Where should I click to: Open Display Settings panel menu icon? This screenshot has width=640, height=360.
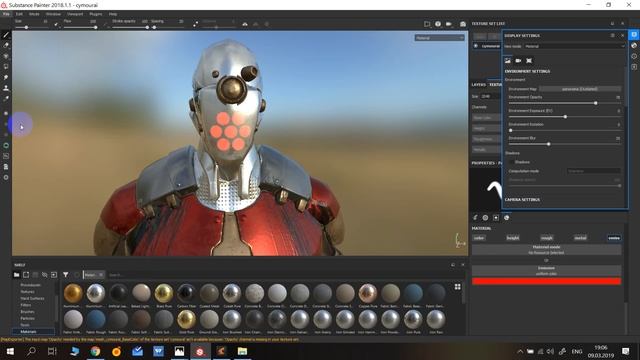point(613,36)
